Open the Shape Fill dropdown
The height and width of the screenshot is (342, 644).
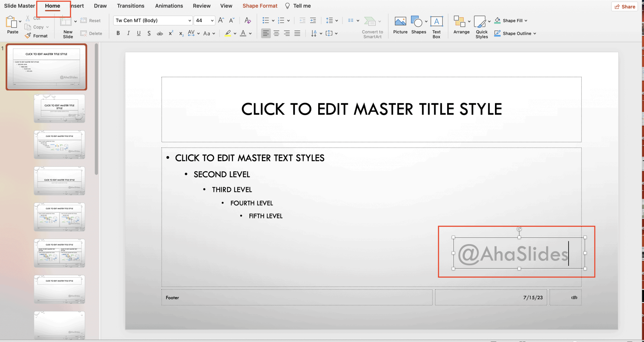coord(527,20)
